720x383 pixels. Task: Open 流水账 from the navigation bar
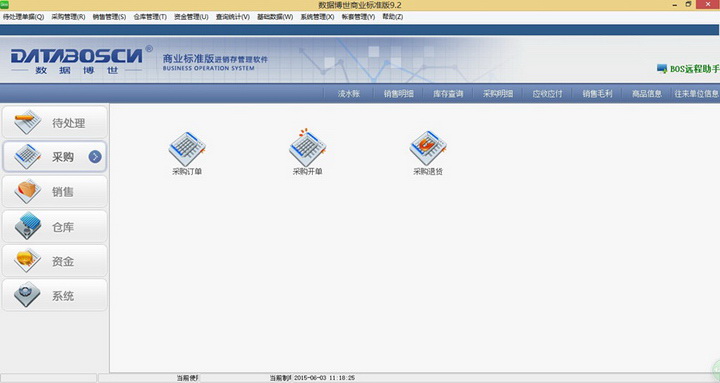click(349, 94)
